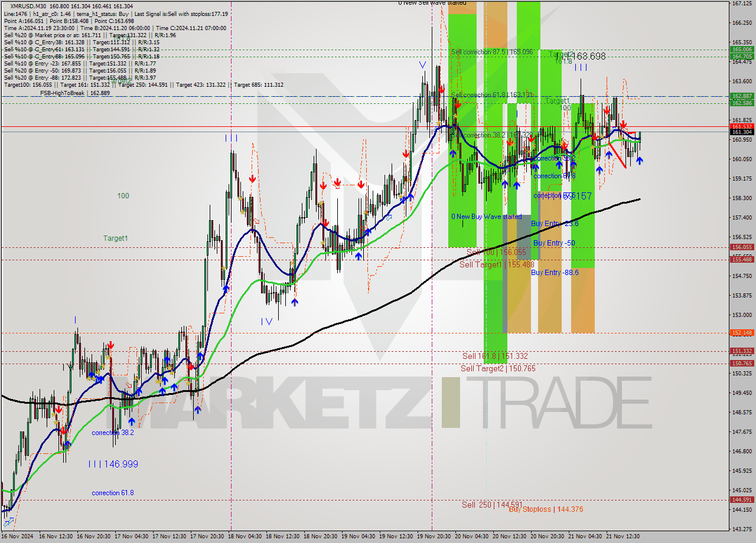Click the 'Sell %10 @ C_Entry88: 165.096' line
This screenshot has width=756, height=543.
pyautogui.click(x=82, y=56)
